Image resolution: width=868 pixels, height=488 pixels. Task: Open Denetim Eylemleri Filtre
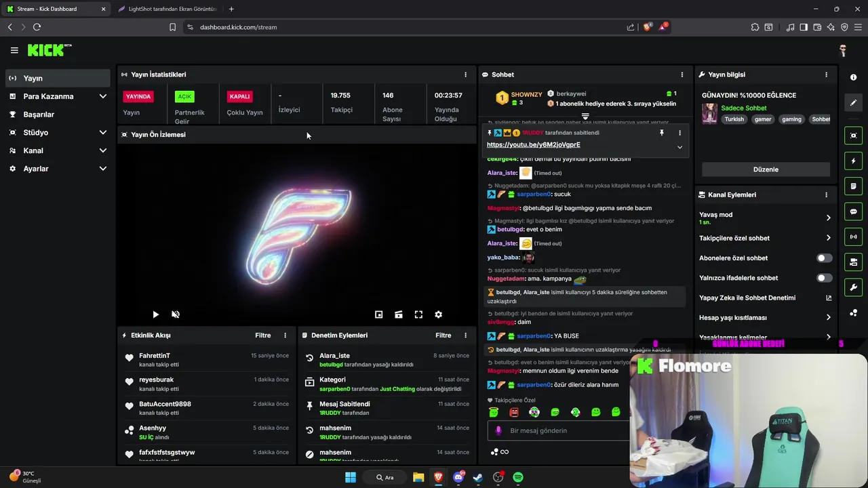coord(443,335)
